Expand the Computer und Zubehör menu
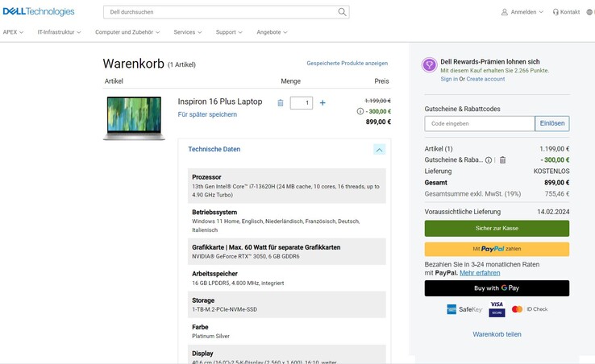The image size is (595, 364). point(127,32)
